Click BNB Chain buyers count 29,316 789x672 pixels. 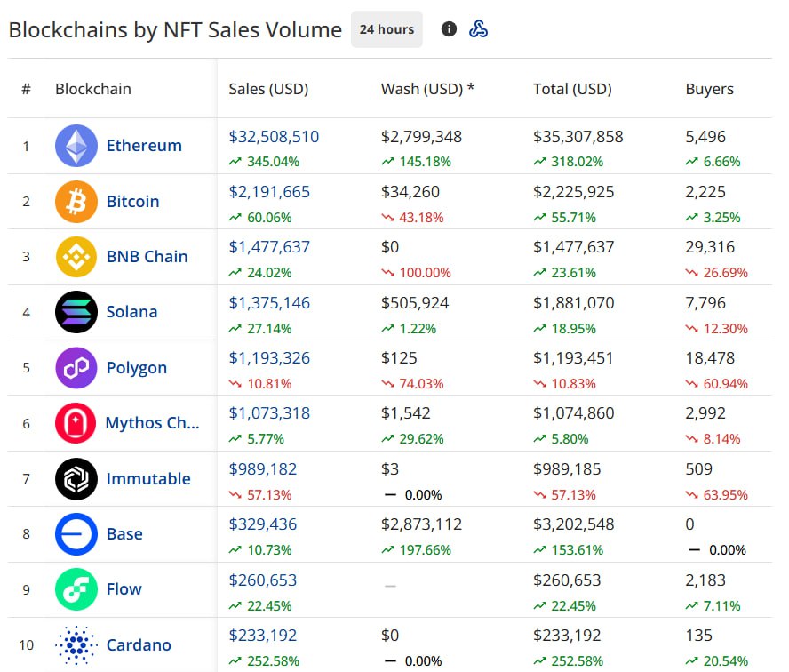[710, 247]
